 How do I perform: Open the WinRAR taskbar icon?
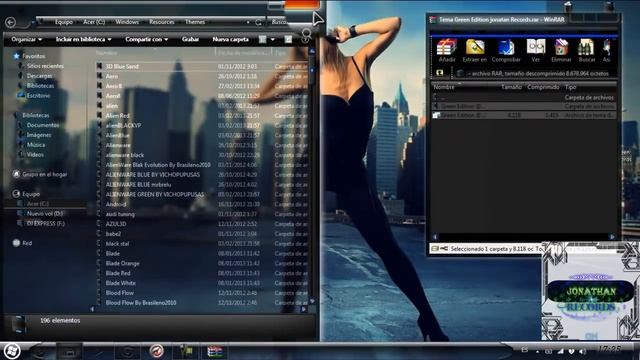215,351
